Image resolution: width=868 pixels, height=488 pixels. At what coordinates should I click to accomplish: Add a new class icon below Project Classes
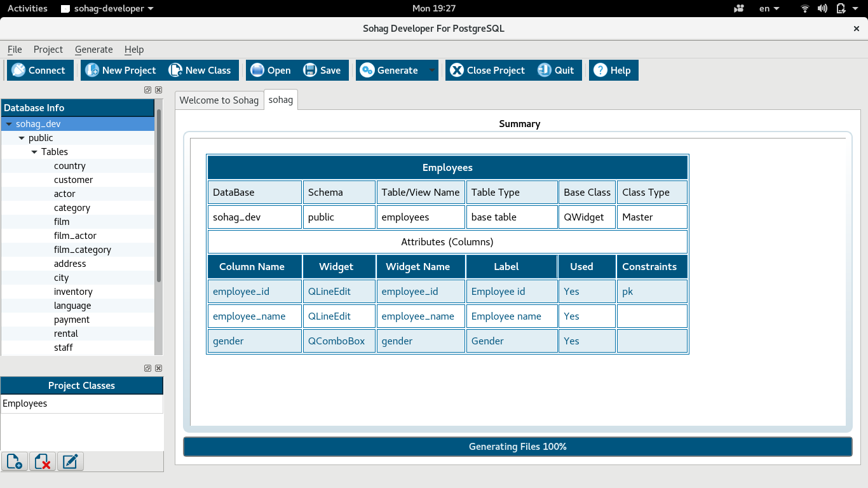[x=15, y=461]
